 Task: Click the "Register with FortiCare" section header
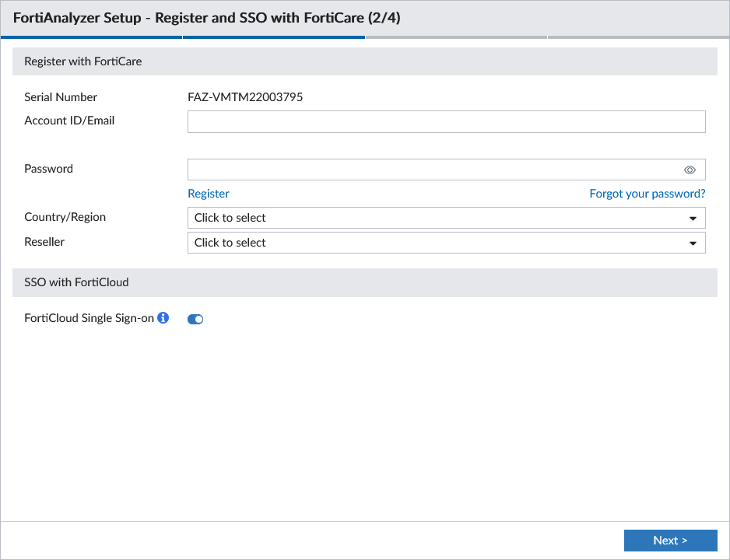click(83, 61)
